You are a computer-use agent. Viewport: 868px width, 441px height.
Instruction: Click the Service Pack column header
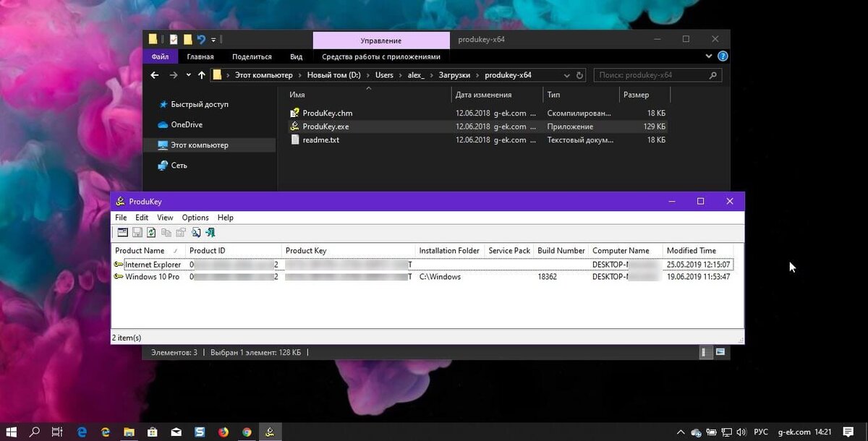pyautogui.click(x=509, y=251)
